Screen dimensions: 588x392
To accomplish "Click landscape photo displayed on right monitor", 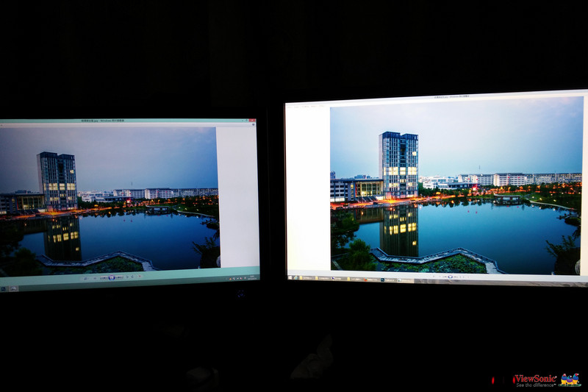I will [456, 185].
